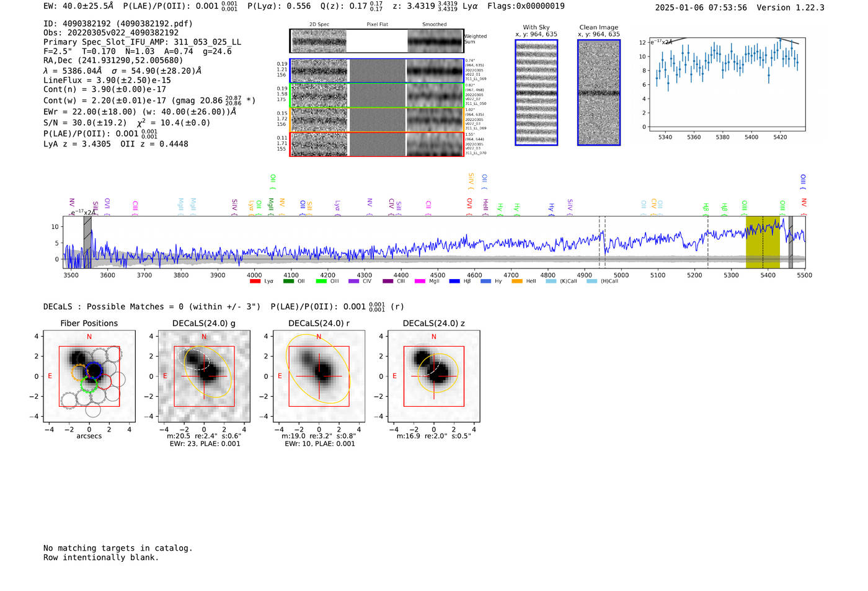Image resolution: width=868 pixels, height=591 pixels.
Task: Select the Weighted Sum 2D Spec strip
Action: coord(319,41)
